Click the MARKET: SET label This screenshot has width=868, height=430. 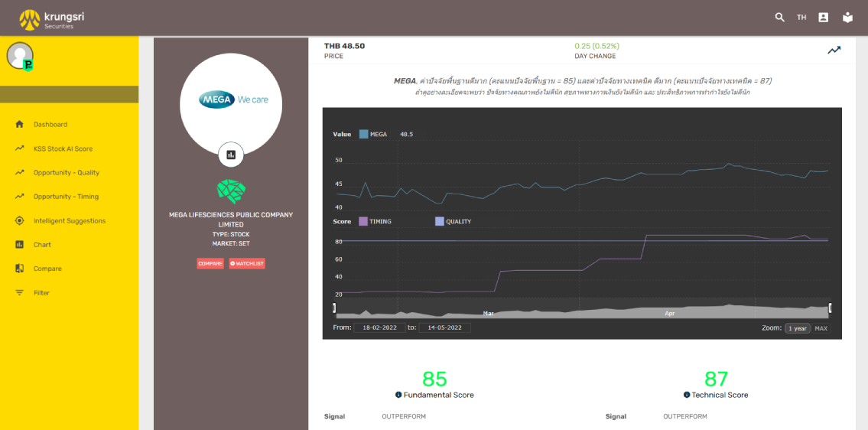(231, 243)
